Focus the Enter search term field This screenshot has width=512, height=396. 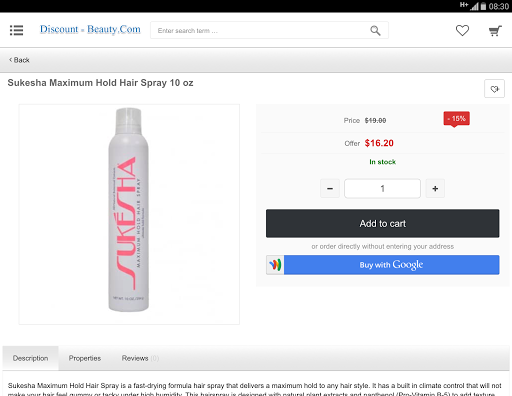260,30
